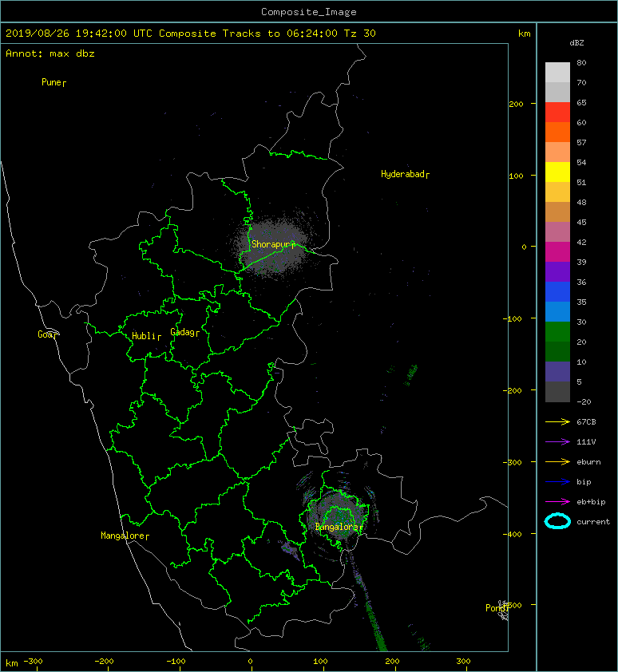The image size is (618, 672).
Task: Click the Goa city label
Action: pyautogui.click(x=47, y=334)
